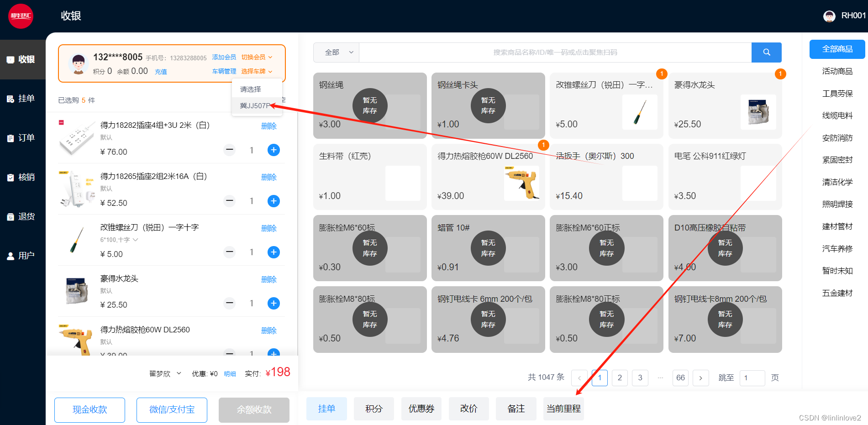868x425 pixels.
Task: Increase quantity of 改锥螺丝刀 cart item
Action: click(274, 252)
